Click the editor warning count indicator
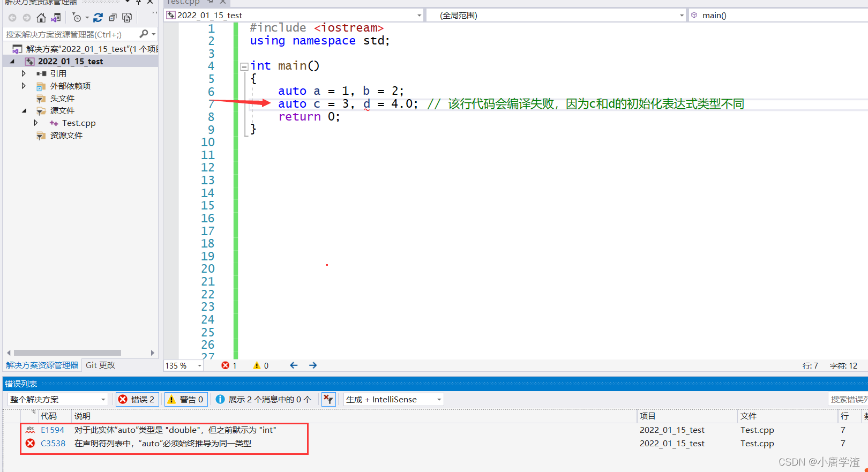This screenshot has width=868, height=472. [261, 365]
